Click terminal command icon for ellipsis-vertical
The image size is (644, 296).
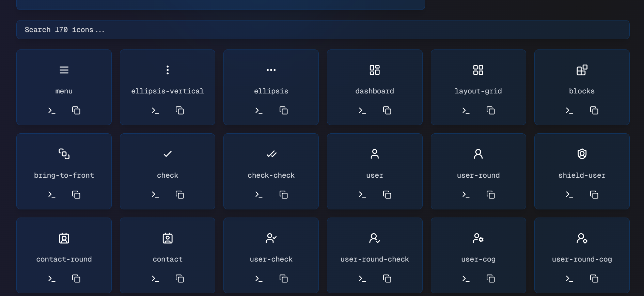click(155, 110)
